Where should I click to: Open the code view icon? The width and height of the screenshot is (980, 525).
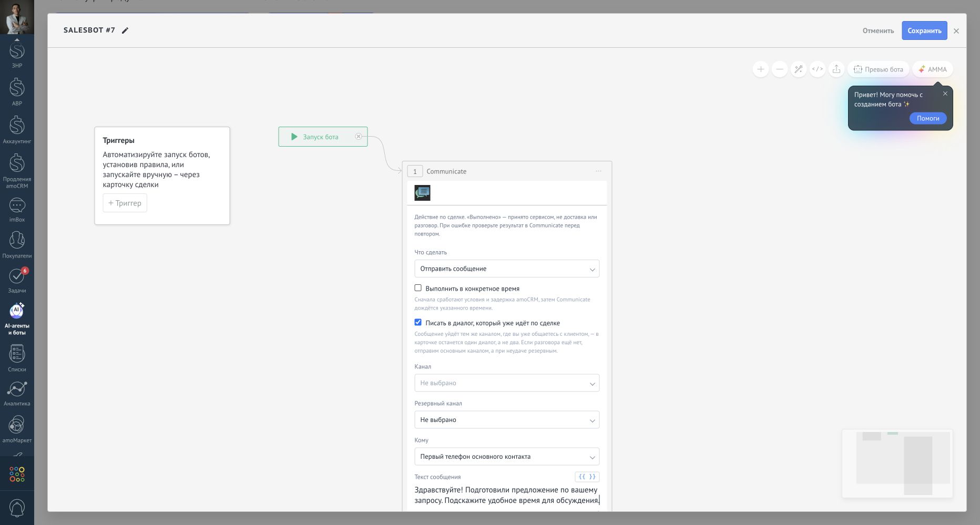[x=817, y=69]
